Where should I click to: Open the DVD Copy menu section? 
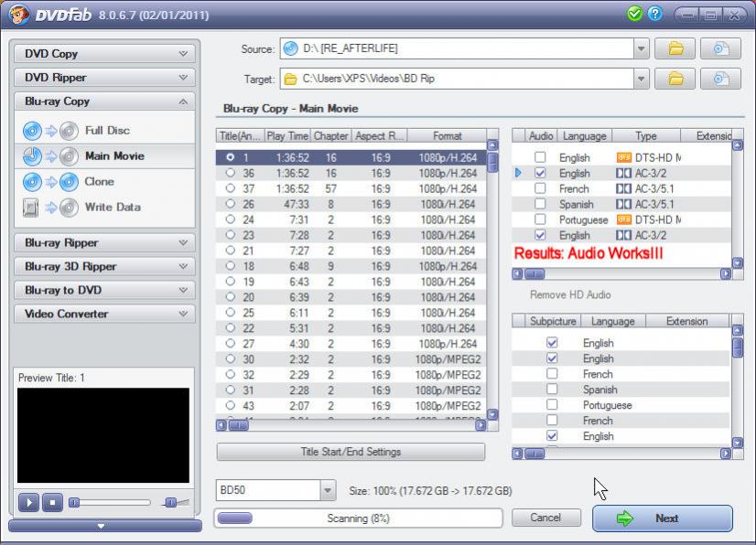coord(104,54)
